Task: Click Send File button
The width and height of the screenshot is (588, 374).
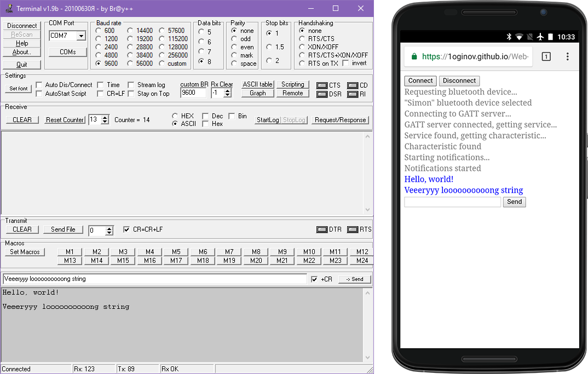Action: [x=62, y=229]
